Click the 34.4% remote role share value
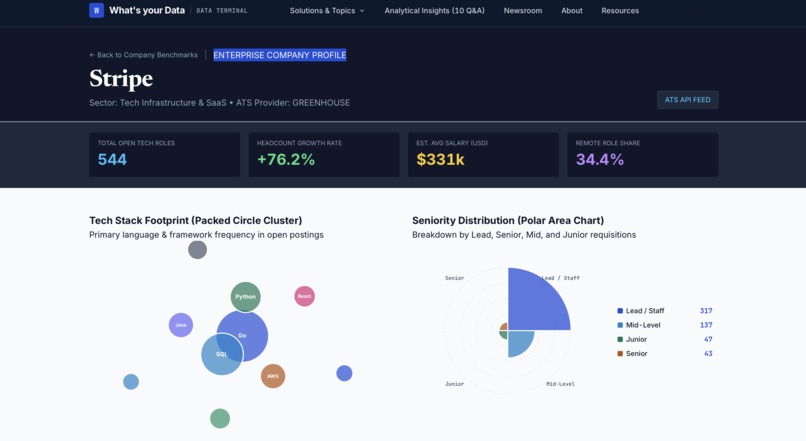Viewport: 806px width, 441px height. click(x=599, y=159)
